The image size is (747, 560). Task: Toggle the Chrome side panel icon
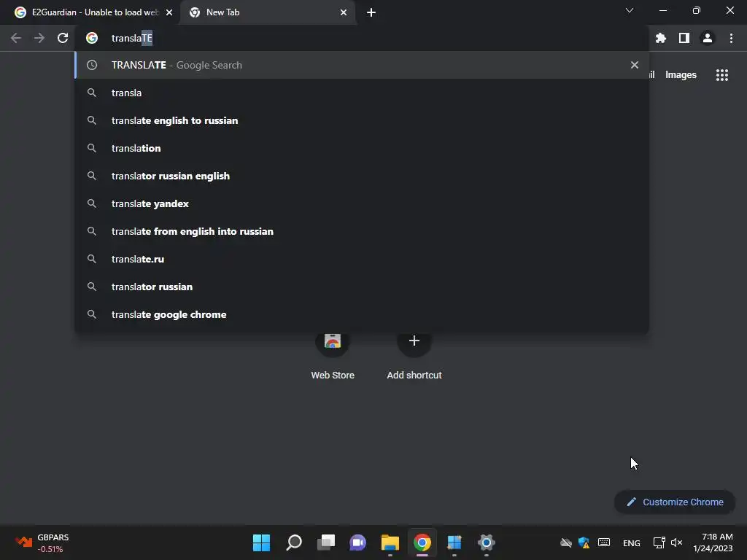[x=684, y=38]
